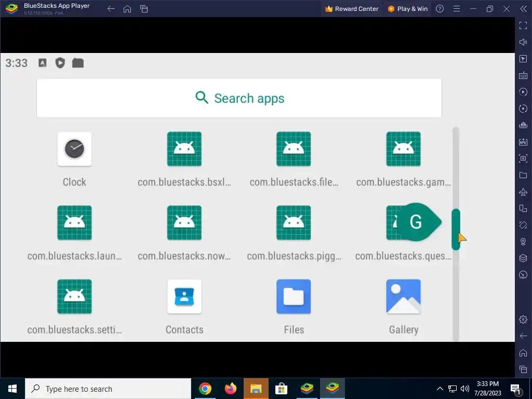
Task: Launch com.bluestacks.laun app icon
Action: [74, 222]
